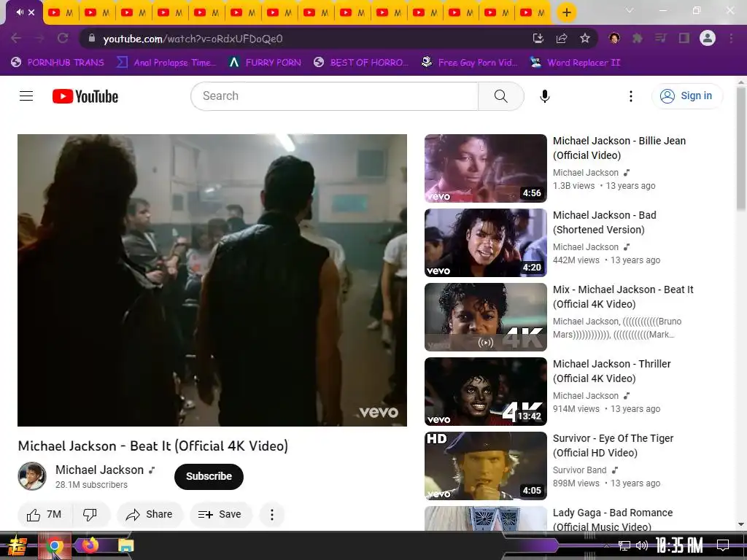747x560 pixels.
Task: Click the YouTube Search input field
Action: click(x=334, y=96)
